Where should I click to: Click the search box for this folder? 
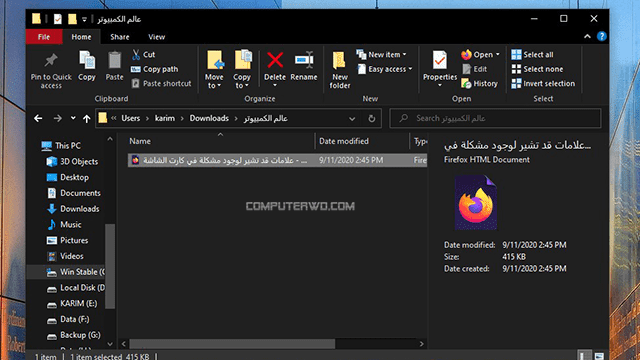point(495,118)
